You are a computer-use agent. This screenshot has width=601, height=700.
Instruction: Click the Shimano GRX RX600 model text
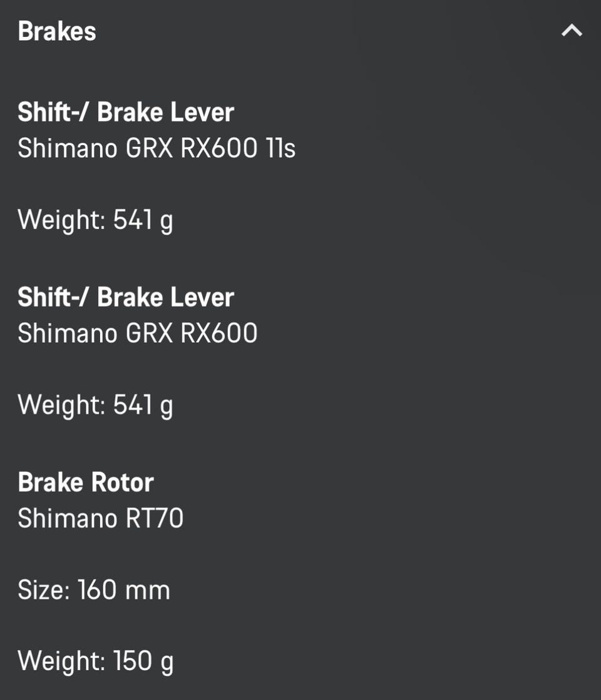[138, 333]
